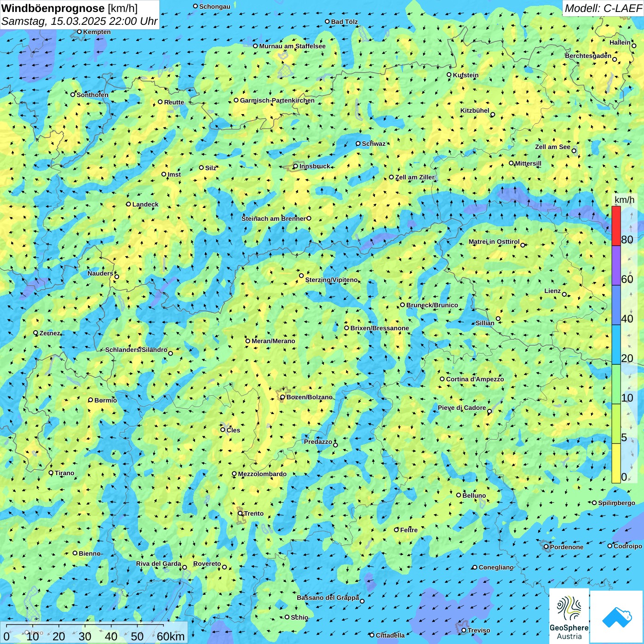
Task: Click the 'Schlanders/Silandro' label
Action: coord(136,350)
